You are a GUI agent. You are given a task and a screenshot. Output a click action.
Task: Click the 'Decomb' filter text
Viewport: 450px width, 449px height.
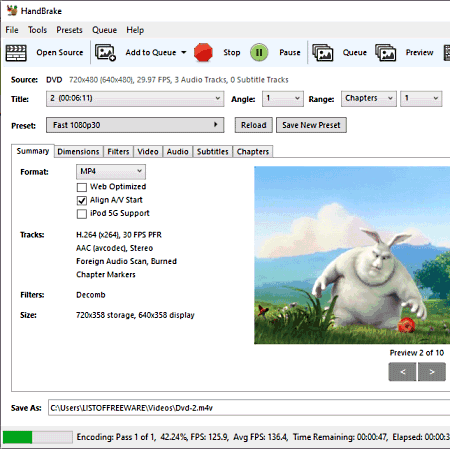[91, 295]
